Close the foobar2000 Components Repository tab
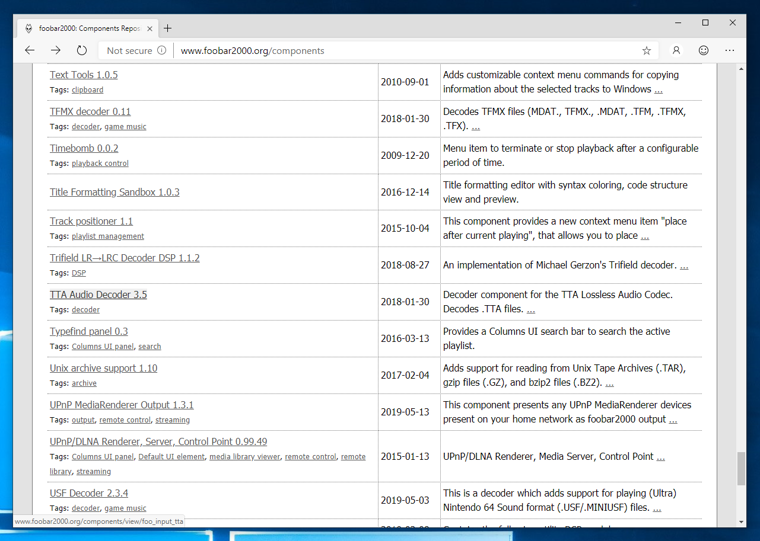The width and height of the screenshot is (760, 541). (150, 29)
